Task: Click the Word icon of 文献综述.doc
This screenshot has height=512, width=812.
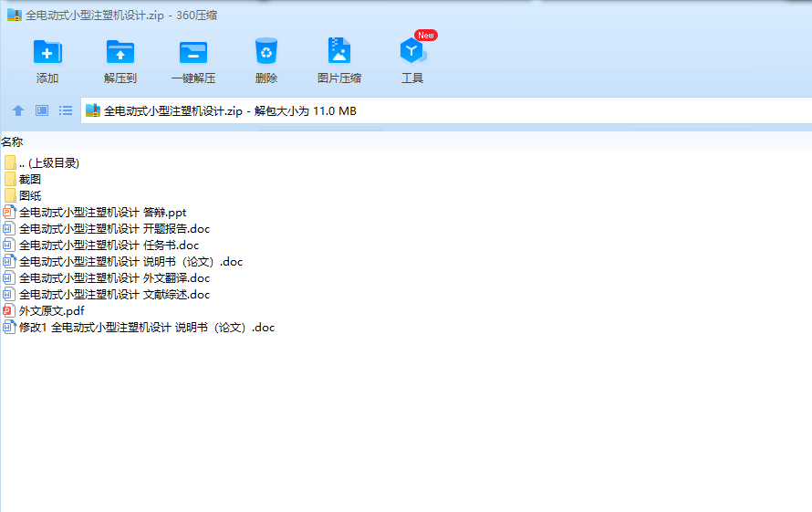Action: (9, 295)
